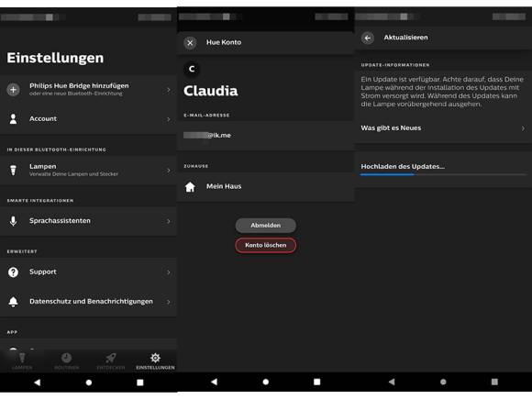Tap Android back button on left phone

pyautogui.click(x=38, y=382)
